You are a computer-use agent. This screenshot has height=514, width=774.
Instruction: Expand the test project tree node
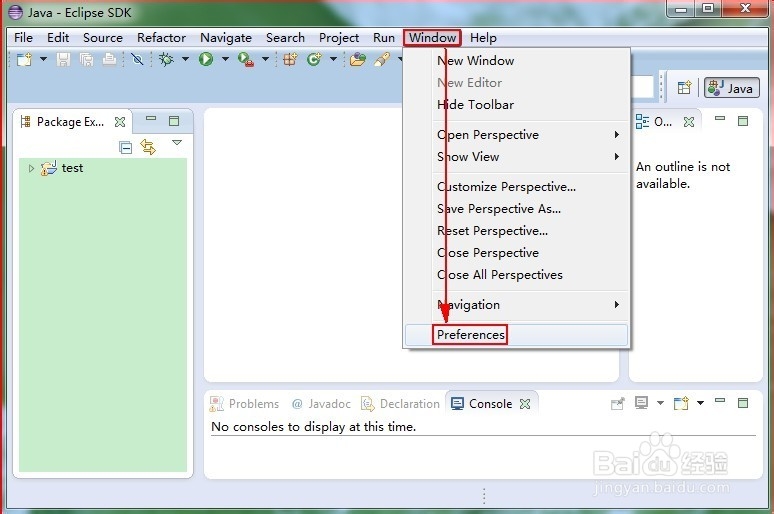tap(31, 168)
